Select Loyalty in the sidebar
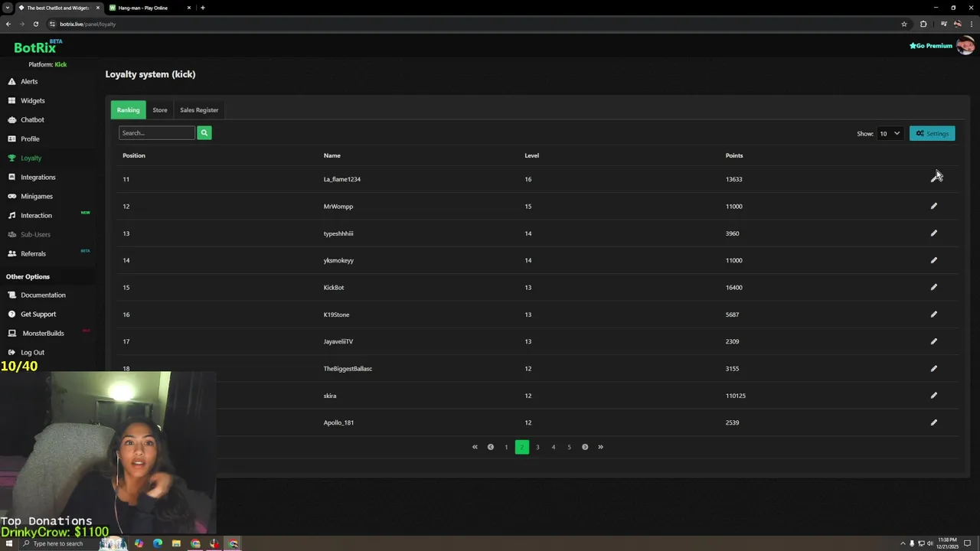The width and height of the screenshot is (980, 551). (x=31, y=158)
